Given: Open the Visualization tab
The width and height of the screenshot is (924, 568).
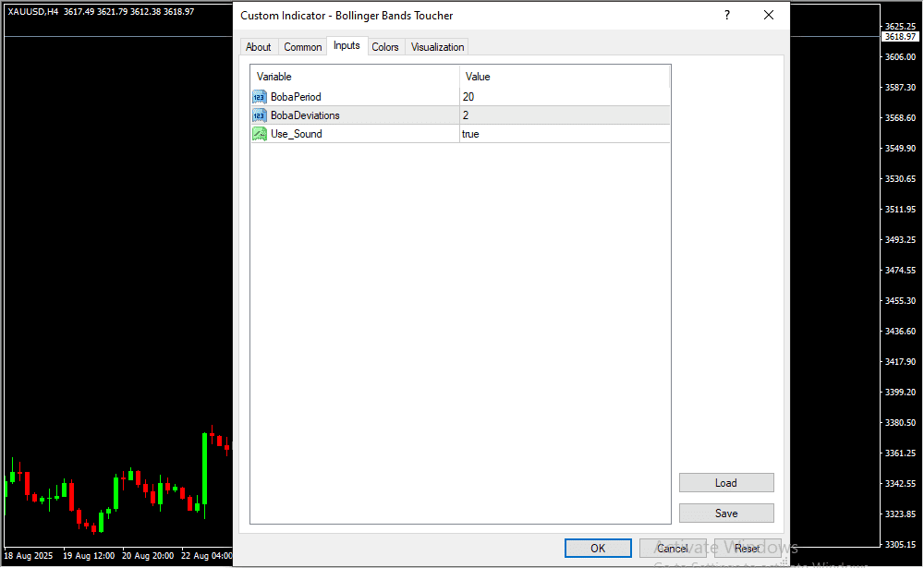Looking at the screenshot, I should 438,47.
